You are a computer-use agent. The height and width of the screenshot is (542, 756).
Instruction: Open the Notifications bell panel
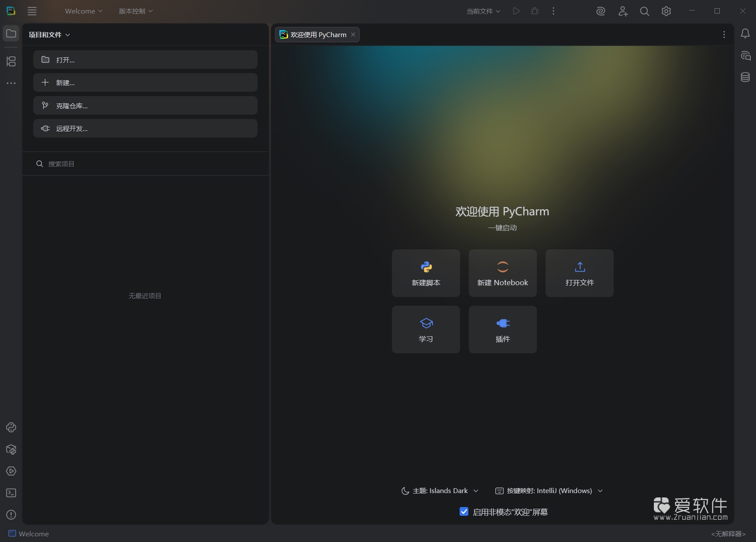(x=746, y=34)
